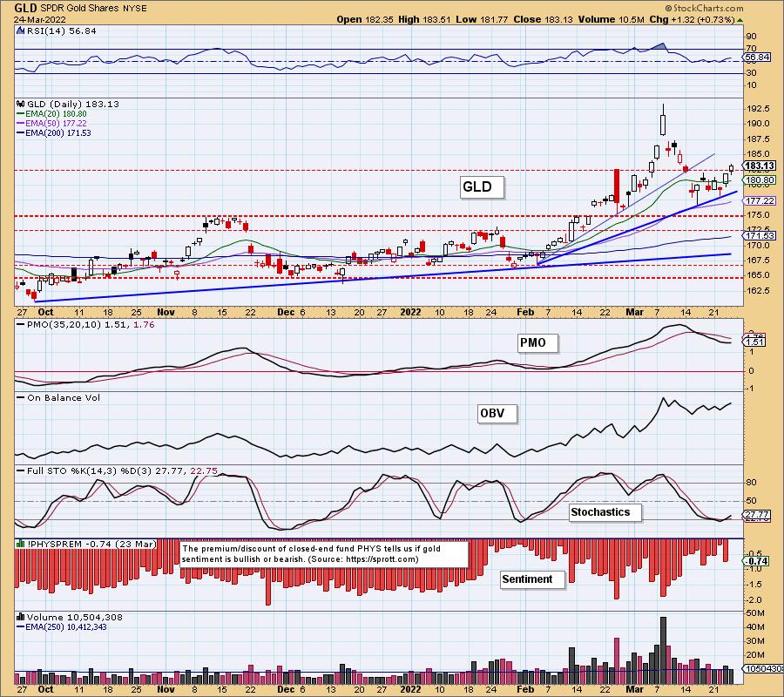This screenshot has width=784, height=697.
Task: Click the shaded RSI overbought area above 70
Action: pyautogui.click(x=659, y=46)
